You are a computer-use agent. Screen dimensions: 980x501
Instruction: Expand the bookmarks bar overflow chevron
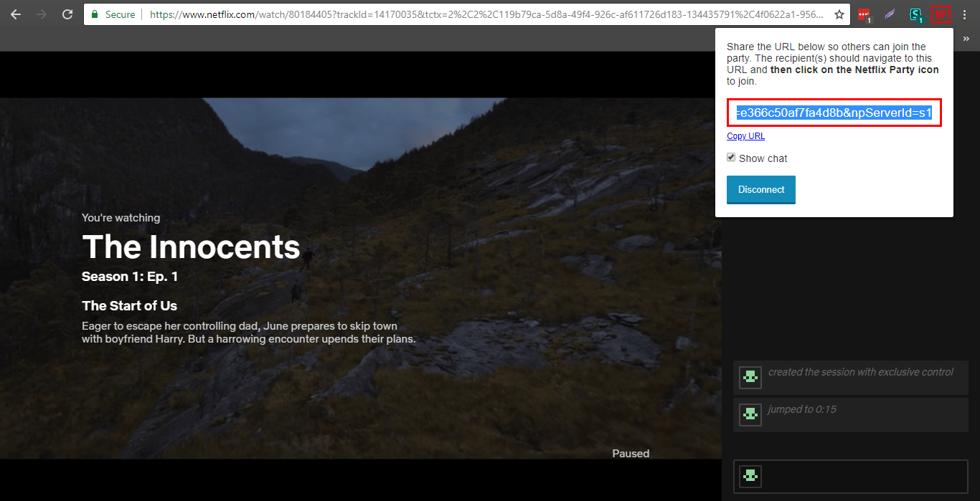tap(966, 39)
